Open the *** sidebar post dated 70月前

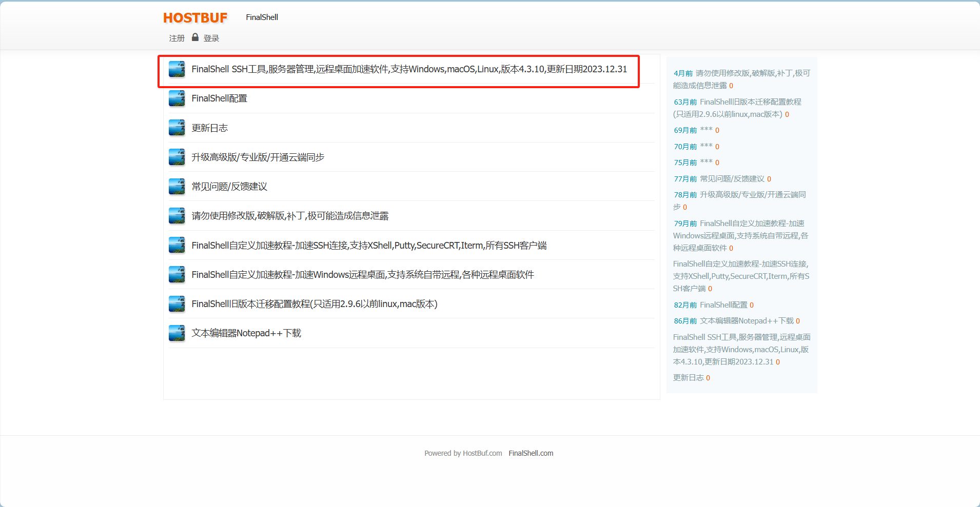click(706, 146)
